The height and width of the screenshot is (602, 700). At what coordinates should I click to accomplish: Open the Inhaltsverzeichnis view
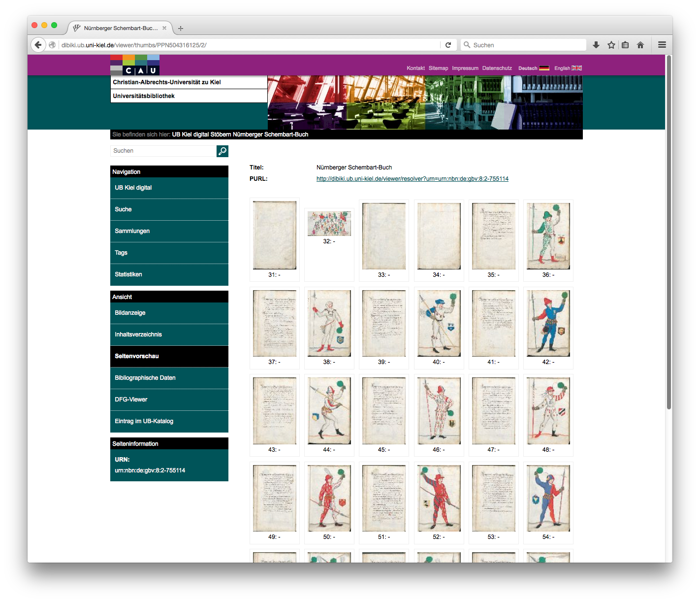[x=169, y=334]
